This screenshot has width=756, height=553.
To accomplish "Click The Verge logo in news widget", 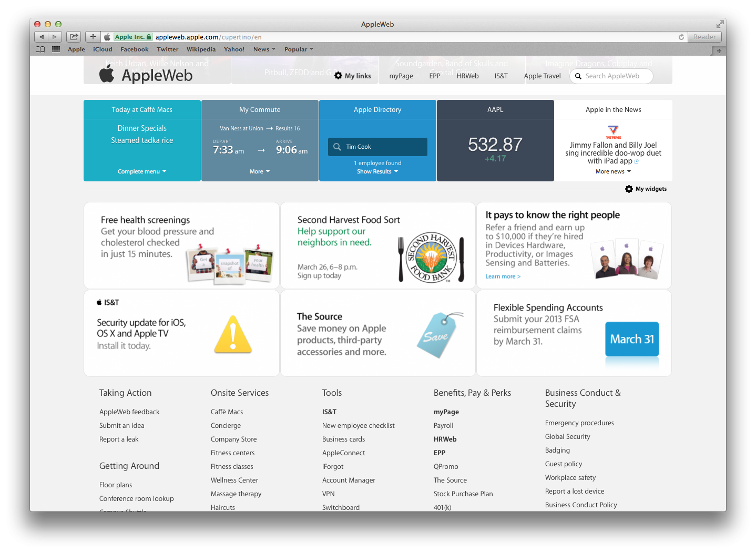I will point(613,132).
